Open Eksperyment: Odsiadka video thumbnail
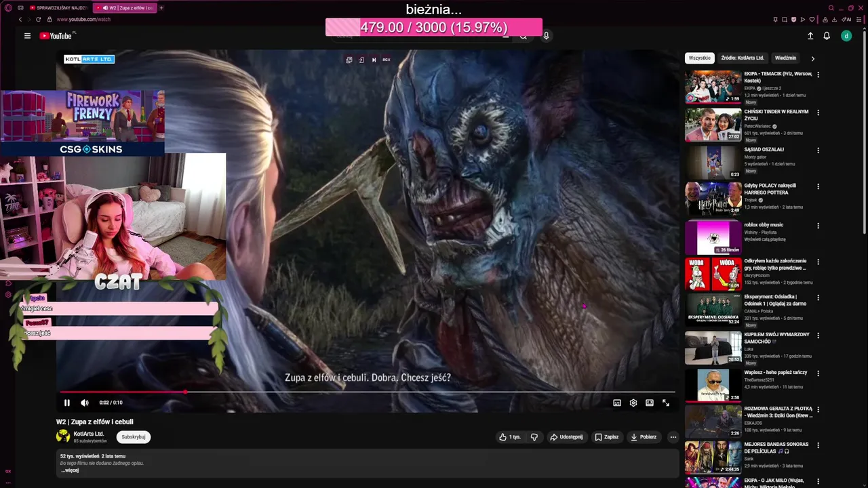868x488 pixels. click(x=713, y=309)
